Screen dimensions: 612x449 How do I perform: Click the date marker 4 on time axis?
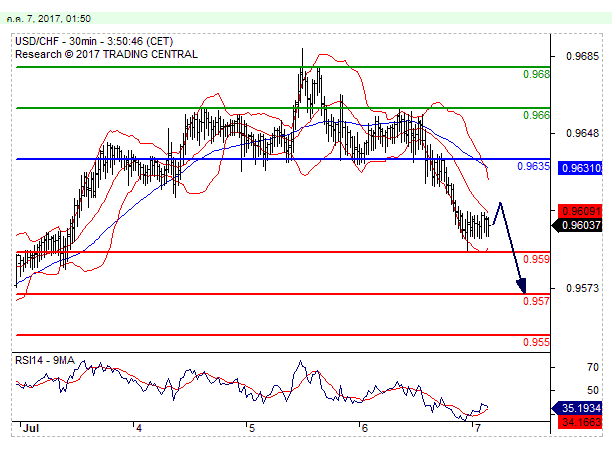tap(139, 428)
